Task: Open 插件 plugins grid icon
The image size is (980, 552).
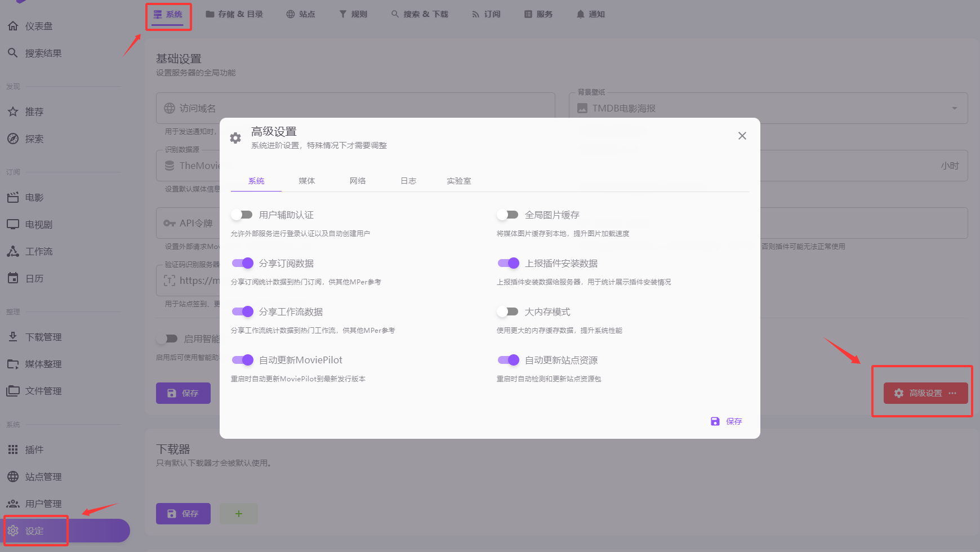Action: tap(13, 449)
